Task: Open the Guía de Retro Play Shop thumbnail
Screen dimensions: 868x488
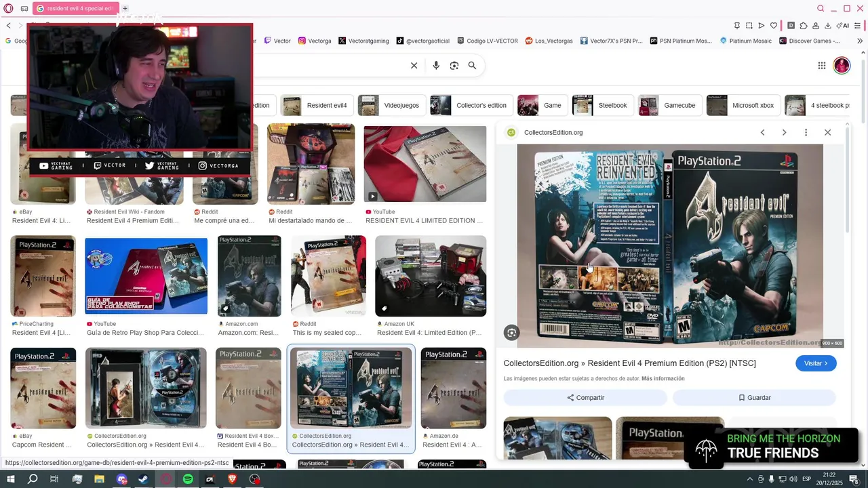Action: tap(146, 276)
